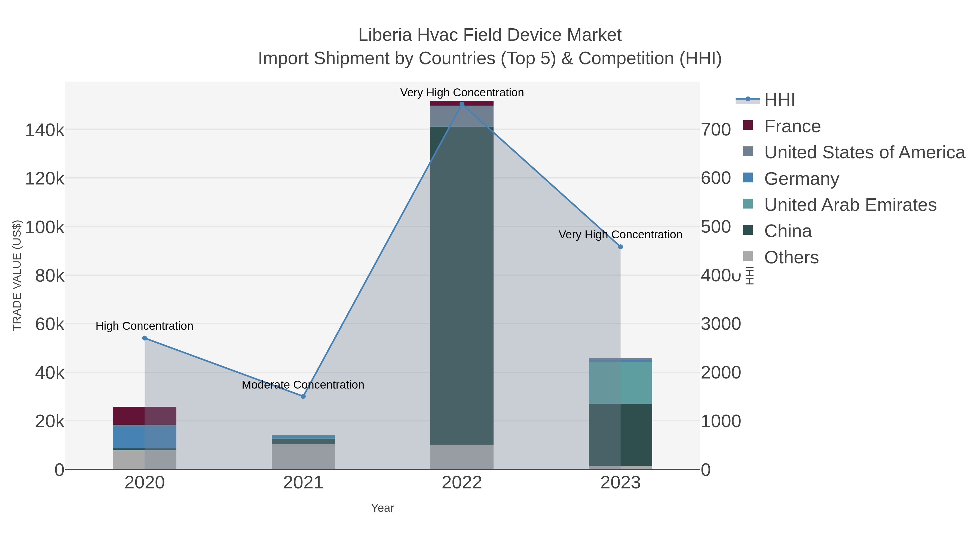Click the 1000 right axis tick
The width and height of the screenshot is (980, 551).
click(721, 421)
